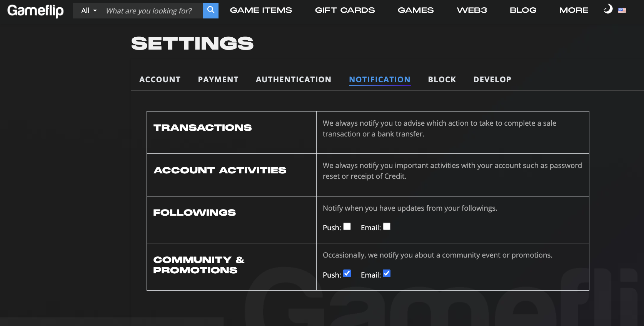Open the GAME ITEMS menu

pyautogui.click(x=261, y=10)
